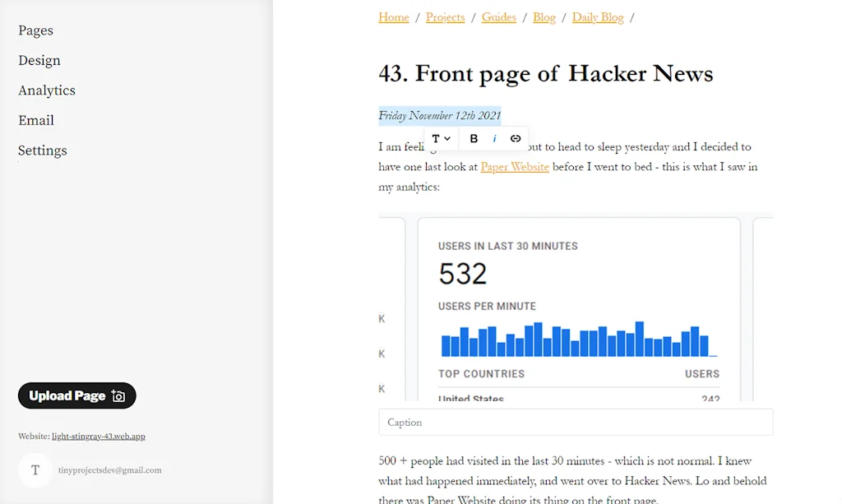Toggle italic formatting in the text toolbar
The height and width of the screenshot is (504, 842).
pos(494,138)
